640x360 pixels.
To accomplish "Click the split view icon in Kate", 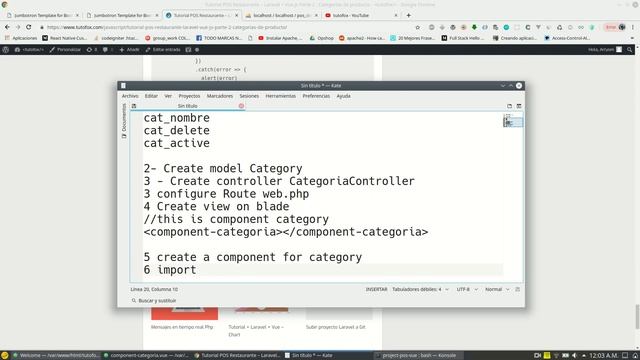I will click(519, 106).
